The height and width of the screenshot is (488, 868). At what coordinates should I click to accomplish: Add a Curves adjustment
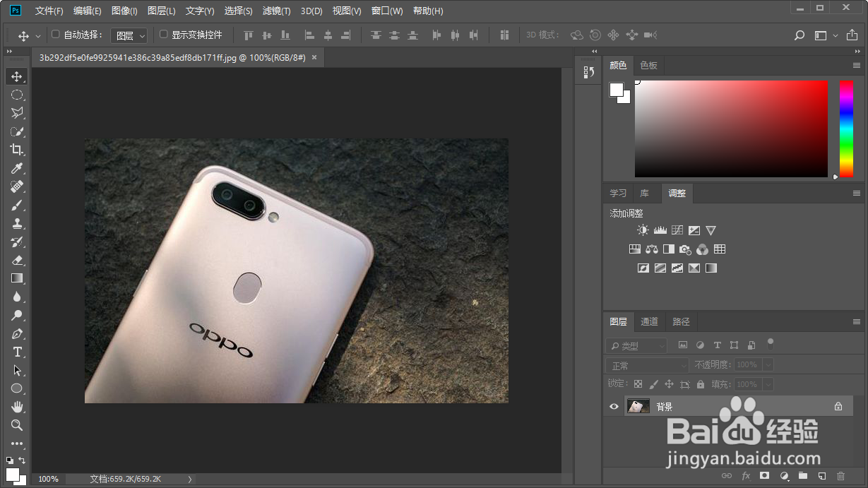pos(677,230)
